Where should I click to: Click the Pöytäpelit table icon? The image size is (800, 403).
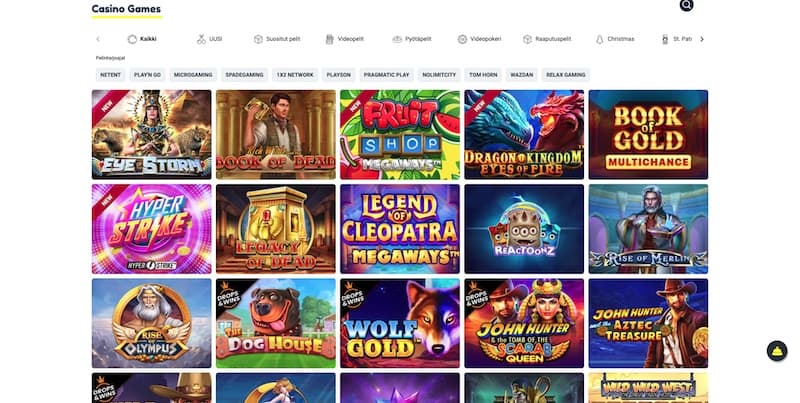point(397,39)
